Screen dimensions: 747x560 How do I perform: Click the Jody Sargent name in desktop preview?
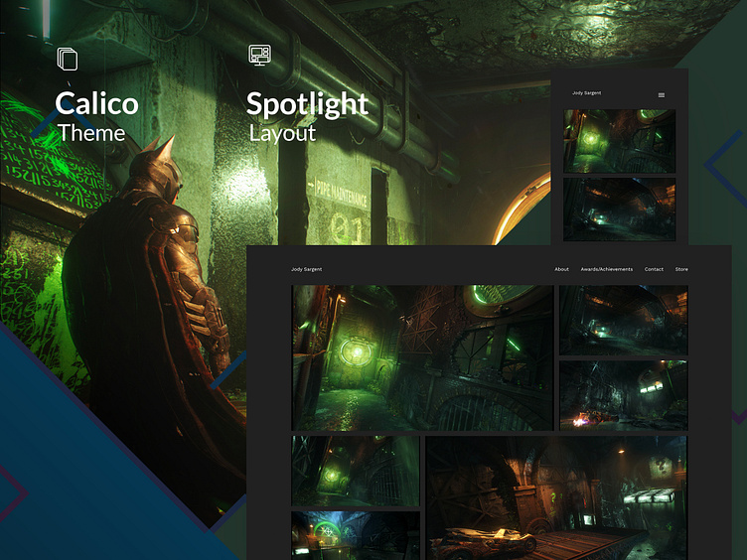(306, 269)
